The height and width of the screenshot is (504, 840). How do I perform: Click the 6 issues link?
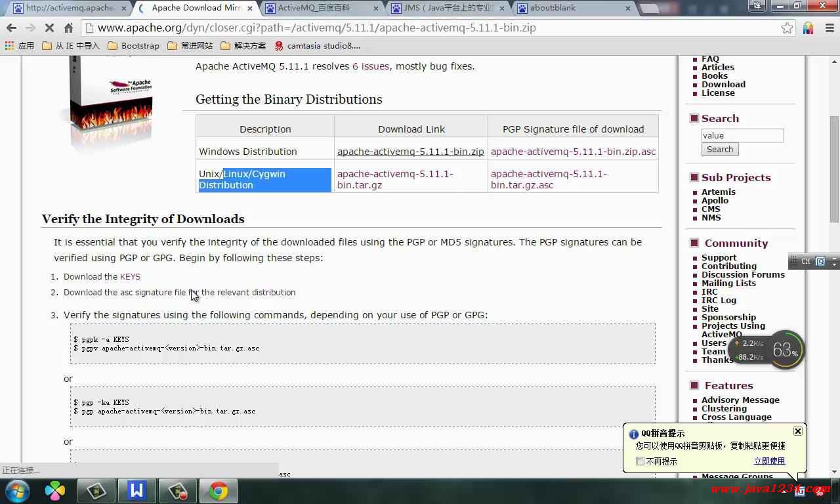click(371, 66)
